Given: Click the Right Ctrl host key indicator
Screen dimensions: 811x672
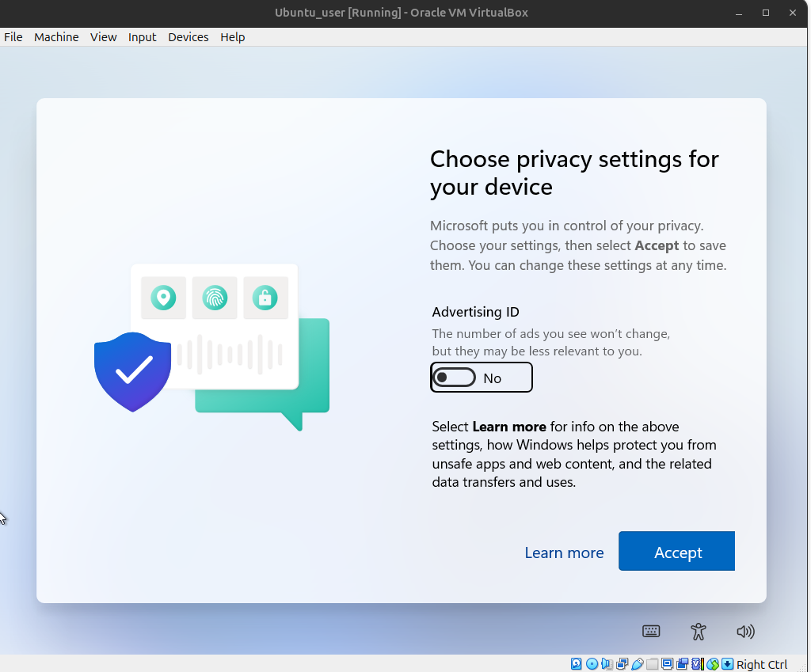Looking at the screenshot, I should pyautogui.click(x=762, y=664).
